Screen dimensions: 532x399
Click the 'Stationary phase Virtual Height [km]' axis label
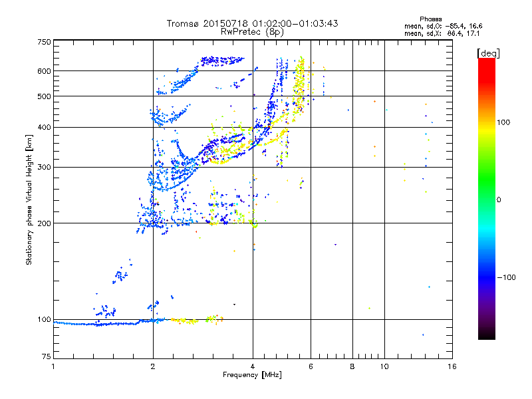(x=29, y=199)
